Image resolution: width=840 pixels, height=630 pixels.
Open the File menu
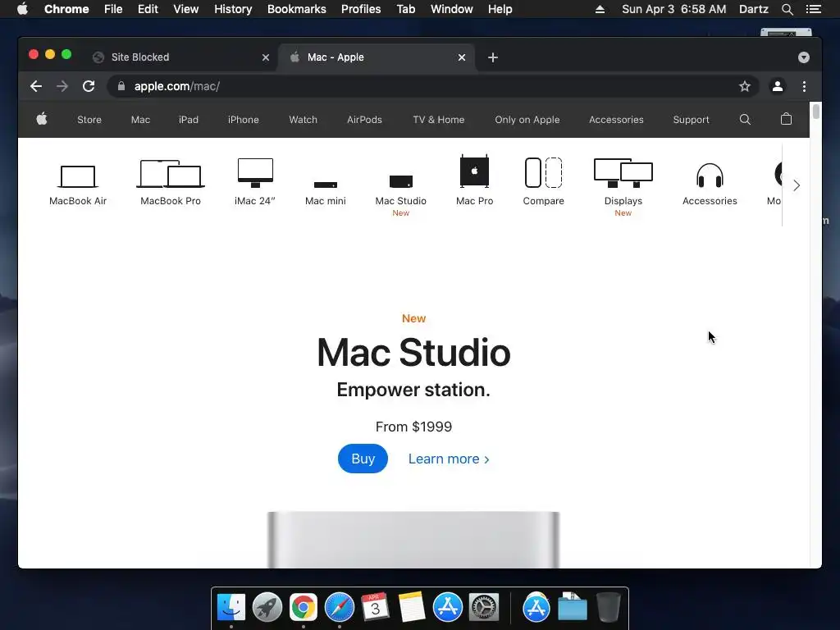[113, 9]
